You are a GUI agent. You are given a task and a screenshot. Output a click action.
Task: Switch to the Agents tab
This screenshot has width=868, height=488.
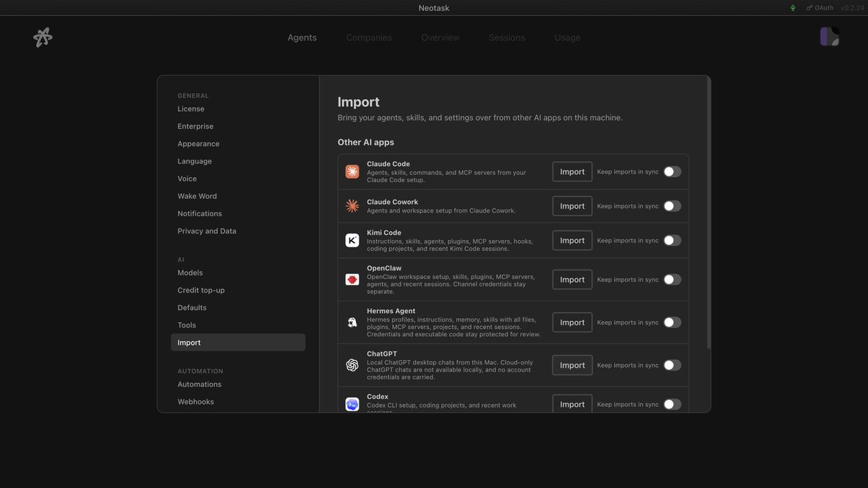tap(302, 38)
